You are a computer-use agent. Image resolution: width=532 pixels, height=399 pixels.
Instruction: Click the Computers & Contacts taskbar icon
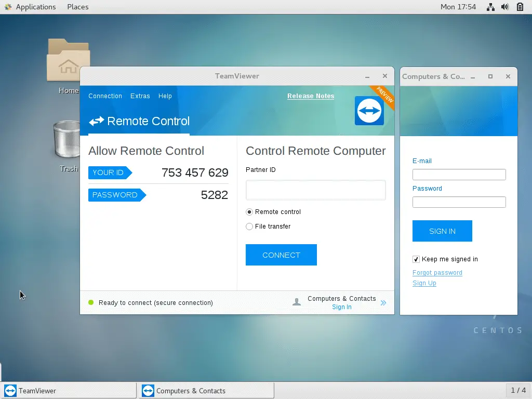(148, 391)
